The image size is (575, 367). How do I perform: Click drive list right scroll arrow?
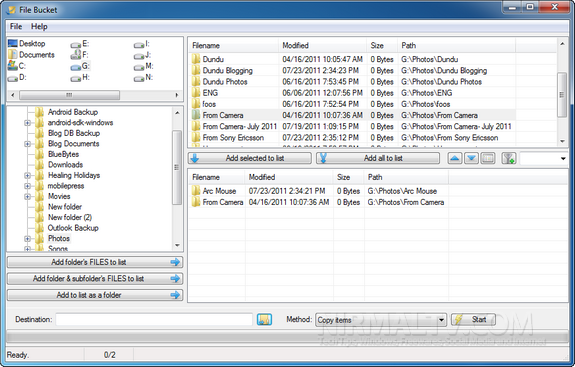coord(177,95)
